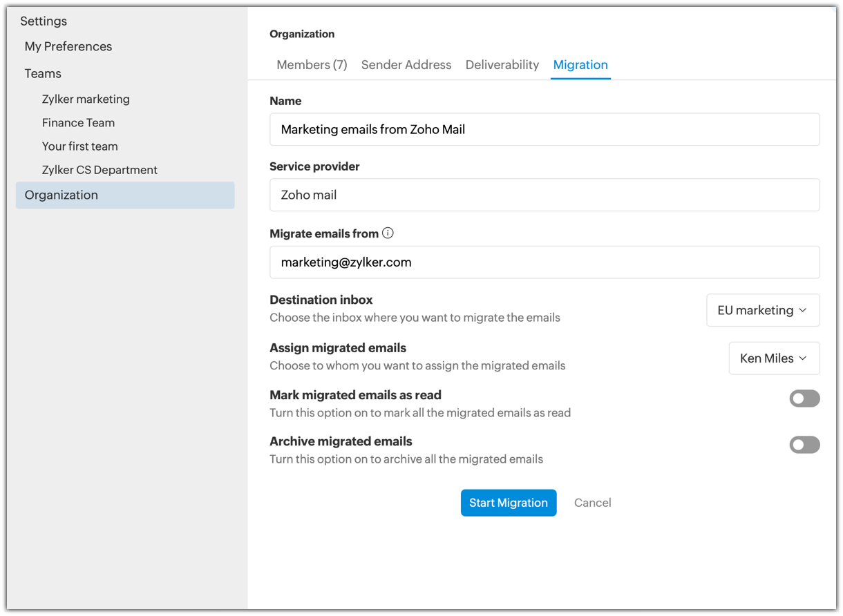The image size is (843, 616).
Task: Cancel the migration setup
Action: click(x=592, y=503)
